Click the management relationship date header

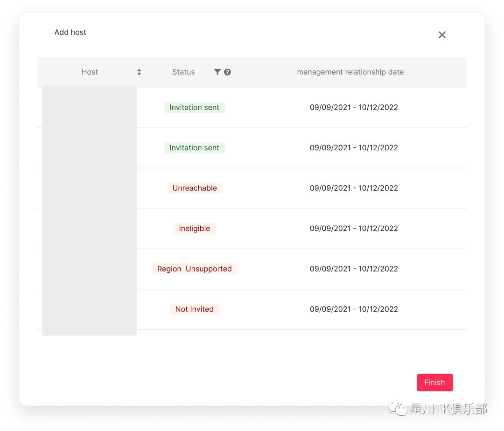350,72
